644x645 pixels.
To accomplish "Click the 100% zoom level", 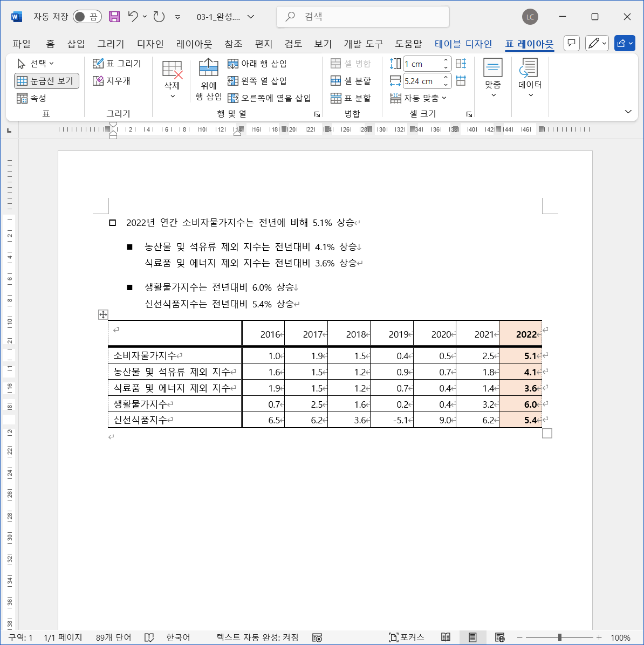I will tap(620, 637).
